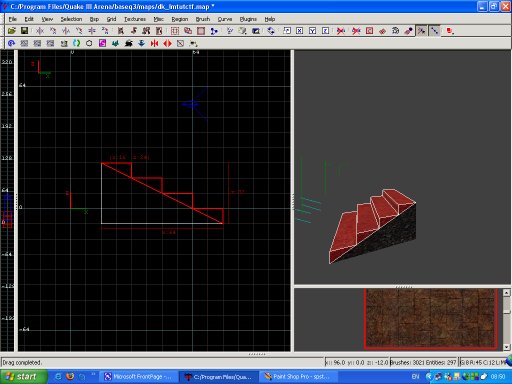Click the Y-axis rotate toolbar icon
Viewport: 512px width, 384px height.
[x=79, y=31]
